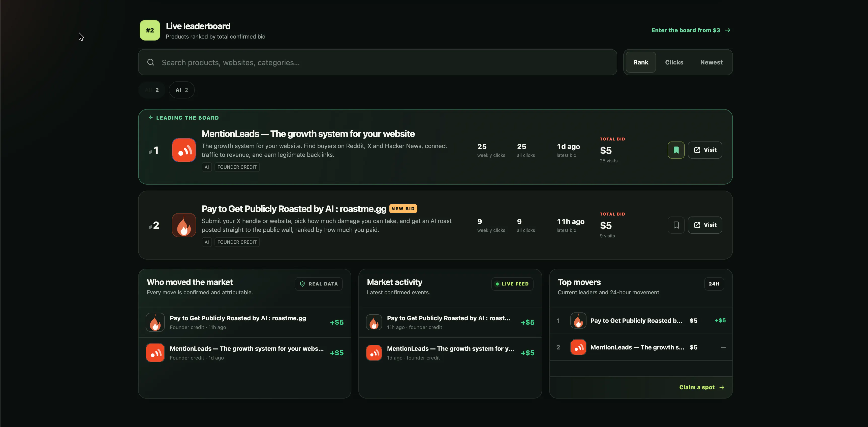
Task: Select the rank 1 Pay to Get Publicly Roasted mover
Action: tap(641, 321)
